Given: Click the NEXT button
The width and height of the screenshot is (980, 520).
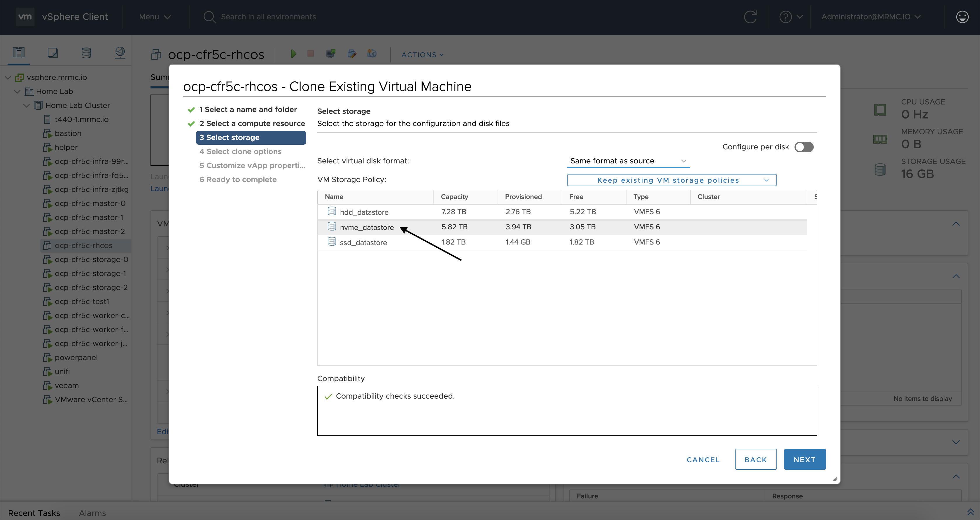Looking at the screenshot, I should point(804,460).
